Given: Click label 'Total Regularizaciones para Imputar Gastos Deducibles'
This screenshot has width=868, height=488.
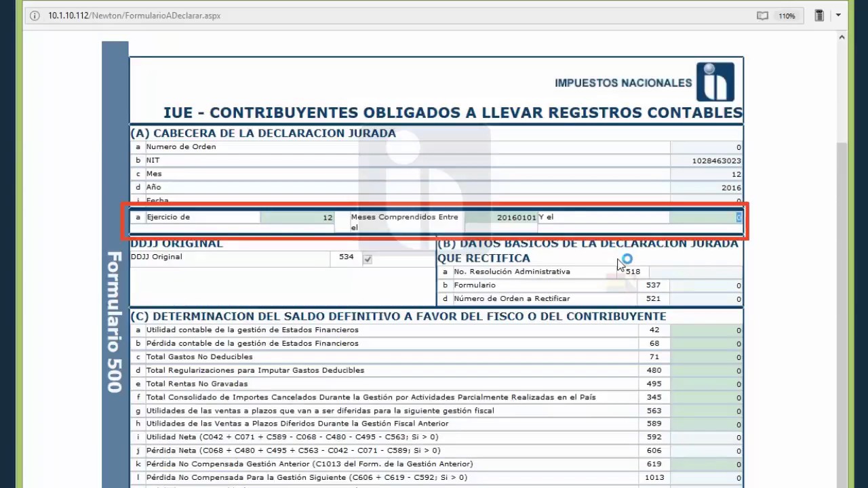Looking at the screenshot, I should tap(255, 371).
